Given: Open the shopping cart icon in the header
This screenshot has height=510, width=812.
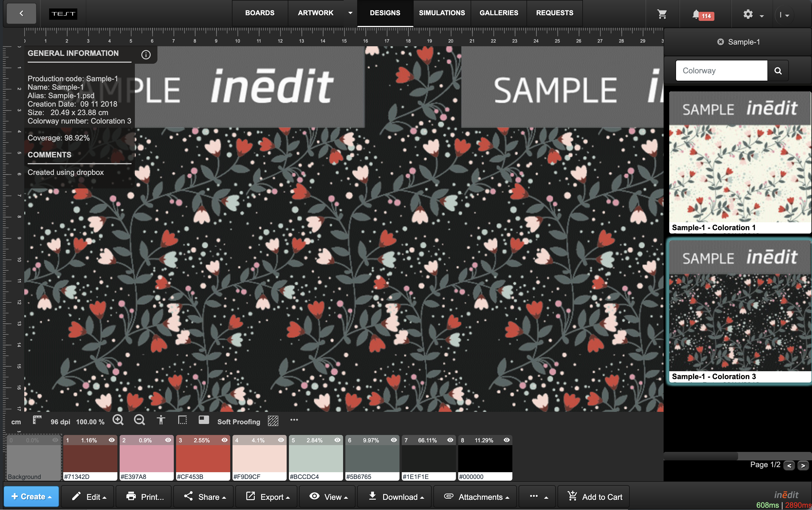Looking at the screenshot, I should (x=662, y=14).
